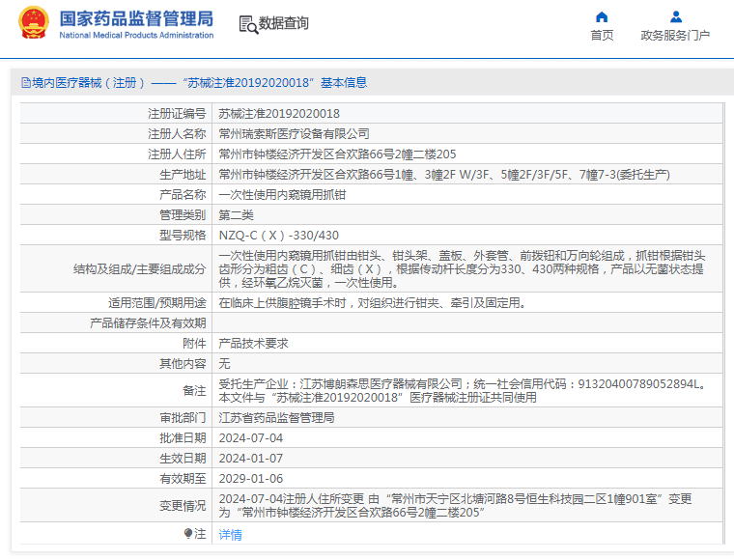
Task: Open 数据查询 label
Action: 284,23
